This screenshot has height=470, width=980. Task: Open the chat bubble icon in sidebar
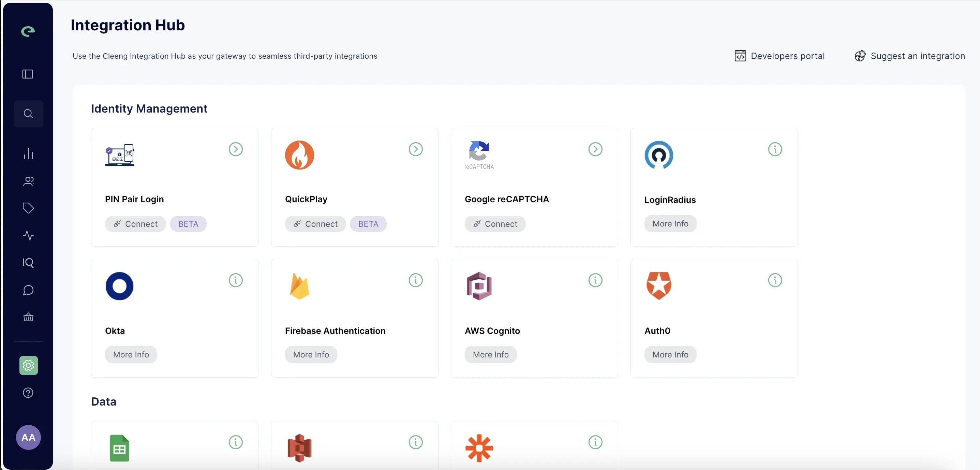pos(28,290)
